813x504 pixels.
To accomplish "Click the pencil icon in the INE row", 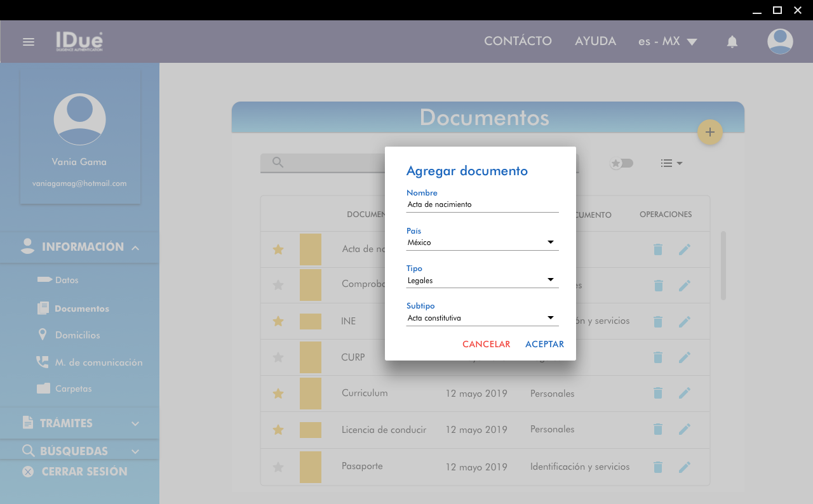I will pos(684,322).
